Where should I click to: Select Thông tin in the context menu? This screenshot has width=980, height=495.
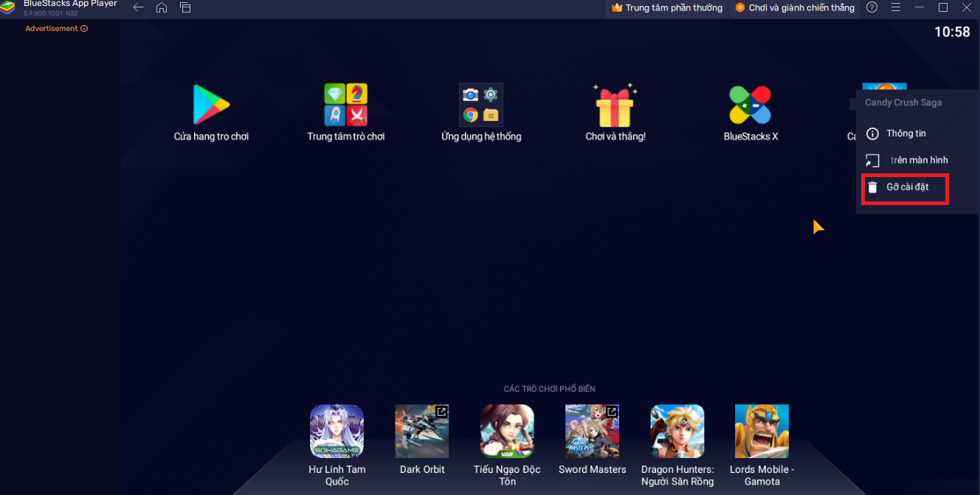(903, 133)
